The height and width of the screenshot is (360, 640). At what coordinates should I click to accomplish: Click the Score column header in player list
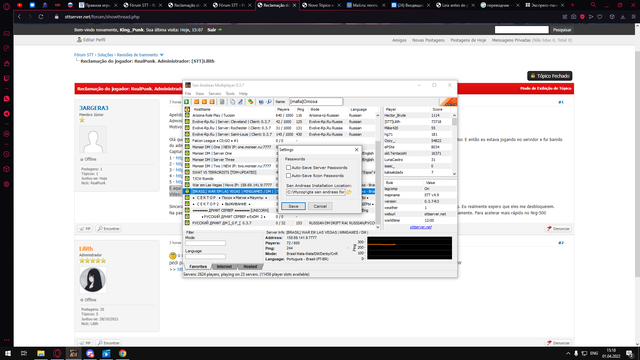[x=440, y=109]
